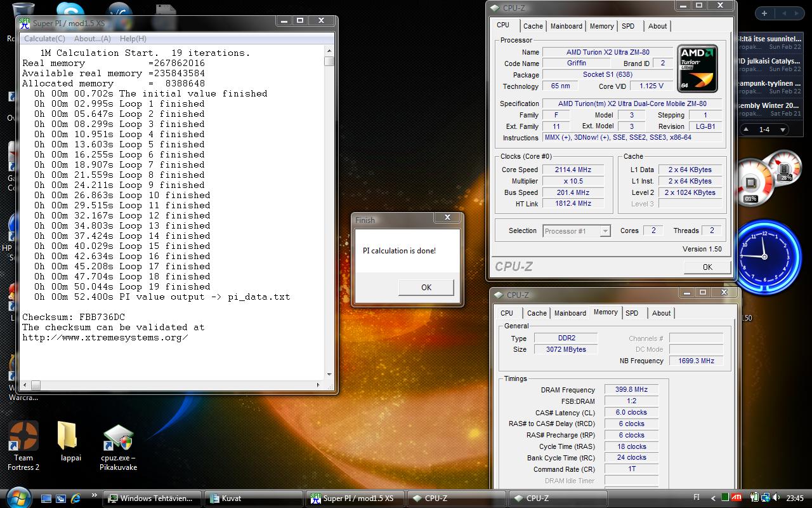Click the Core Speed value 2114.4 MHz

572,170
